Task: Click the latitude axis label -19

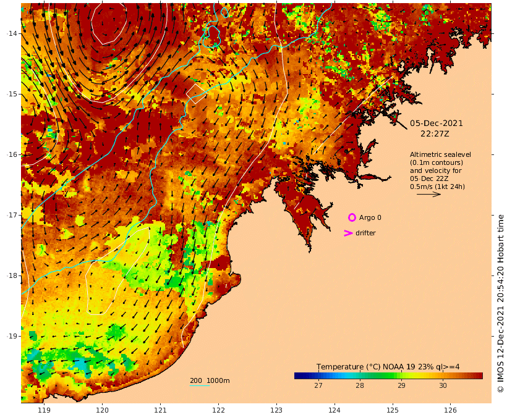Action: (x=12, y=336)
